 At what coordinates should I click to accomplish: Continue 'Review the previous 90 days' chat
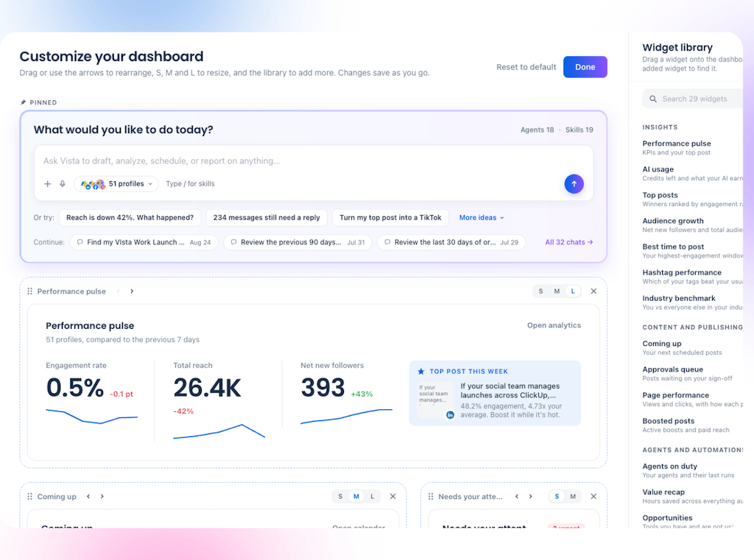(x=297, y=242)
